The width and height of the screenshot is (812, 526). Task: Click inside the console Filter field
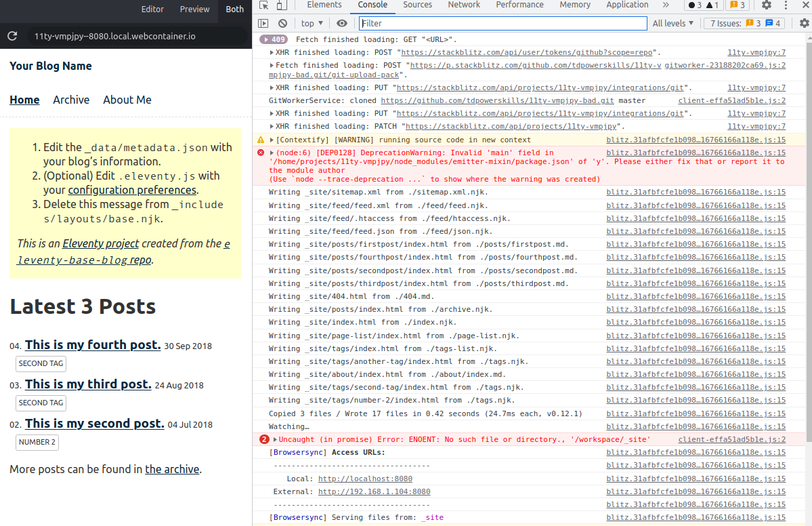(501, 23)
